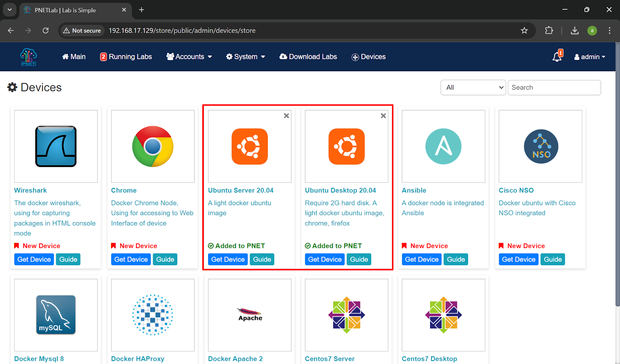The image size is (620, 364).
Task: Click the browser address bar URL
Action: (182, 31)
